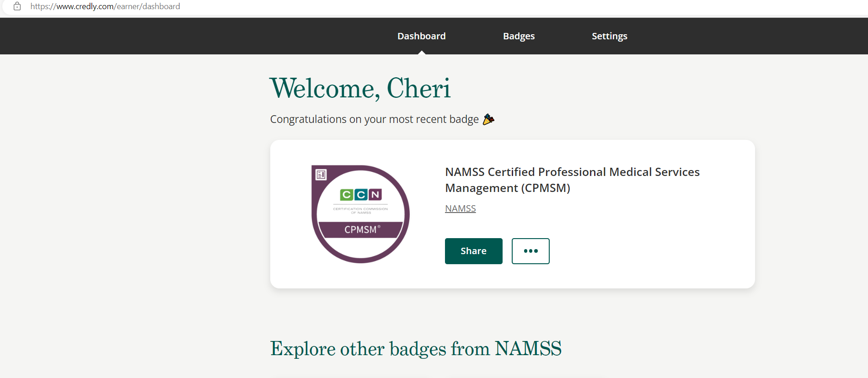Click the document icon on the badge corner
Image resolution: width=868 pixels, height=378 pixels.
pos(321,174)
